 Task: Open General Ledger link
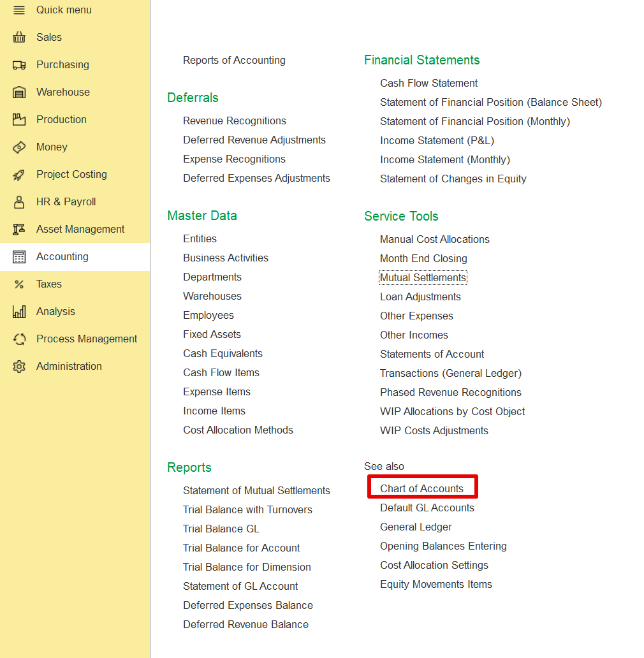click(x=416, y=527)
